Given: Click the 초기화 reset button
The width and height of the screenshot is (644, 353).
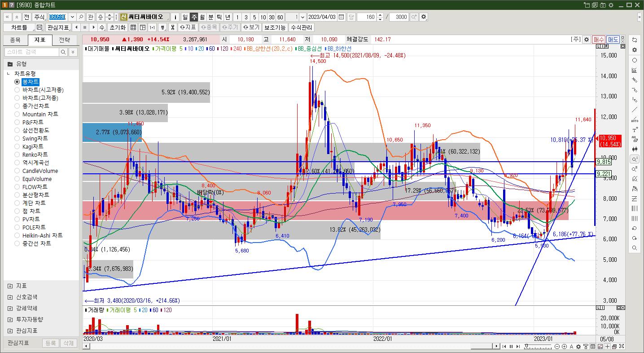Looking at the screenshot, I should pyautogui.click(x=118, y=27).
